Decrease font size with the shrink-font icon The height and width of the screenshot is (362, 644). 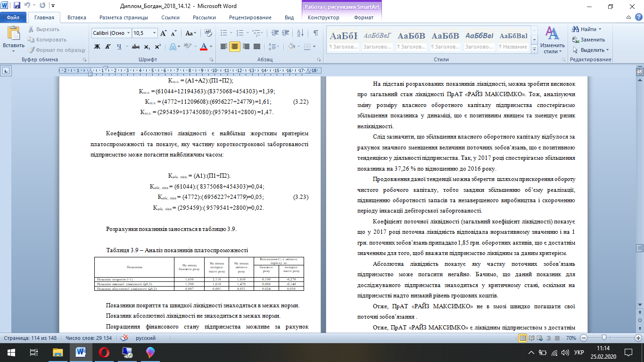click(x=173, y=33)
